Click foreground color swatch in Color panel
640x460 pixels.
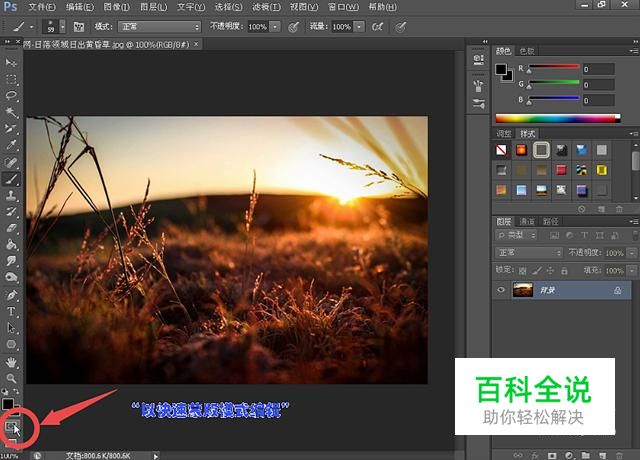pos(501,69)
